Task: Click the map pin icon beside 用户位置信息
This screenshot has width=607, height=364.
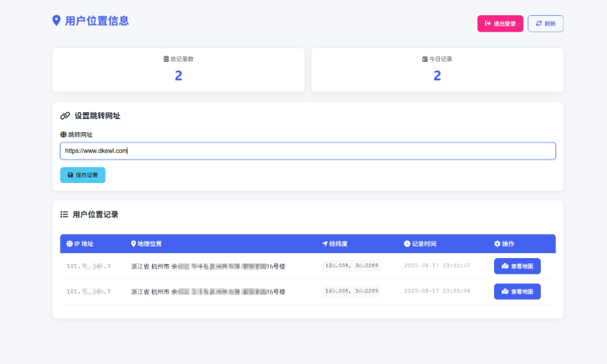Action: coord(56,21)
